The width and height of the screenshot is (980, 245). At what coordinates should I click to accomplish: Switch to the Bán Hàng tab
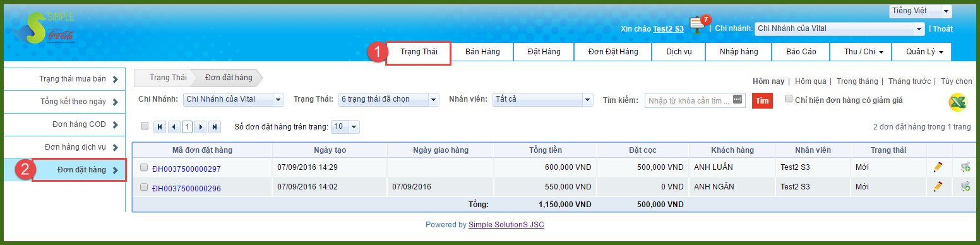[482, 52]
